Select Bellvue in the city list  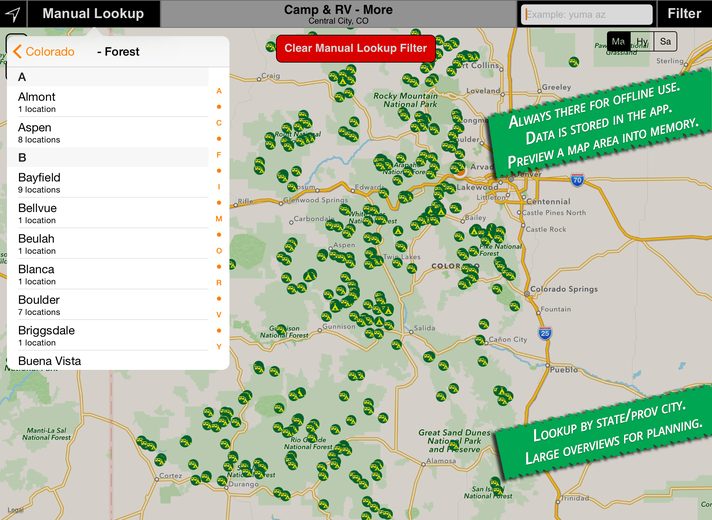[108, 213]
